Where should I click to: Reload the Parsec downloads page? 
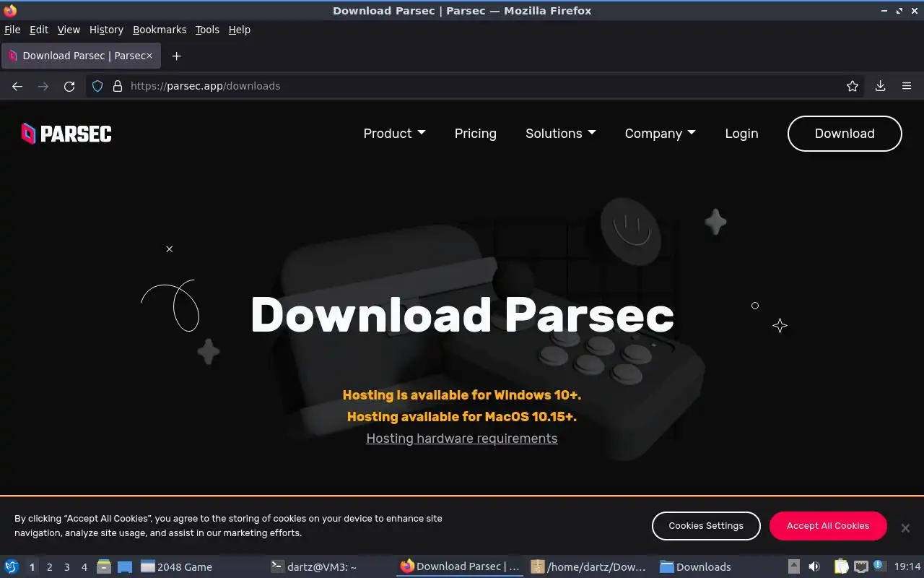[x=69, y=86]
